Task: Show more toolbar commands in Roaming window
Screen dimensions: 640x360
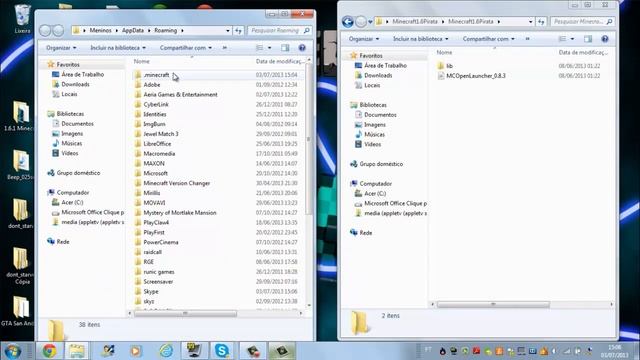Action: (224, 48)
